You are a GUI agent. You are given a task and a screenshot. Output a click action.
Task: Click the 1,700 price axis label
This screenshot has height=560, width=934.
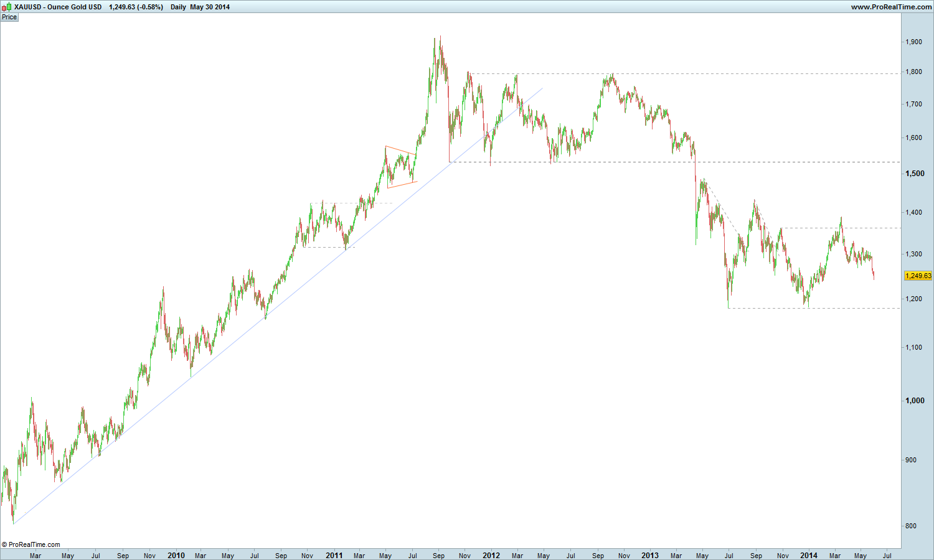tap(913, 104)
